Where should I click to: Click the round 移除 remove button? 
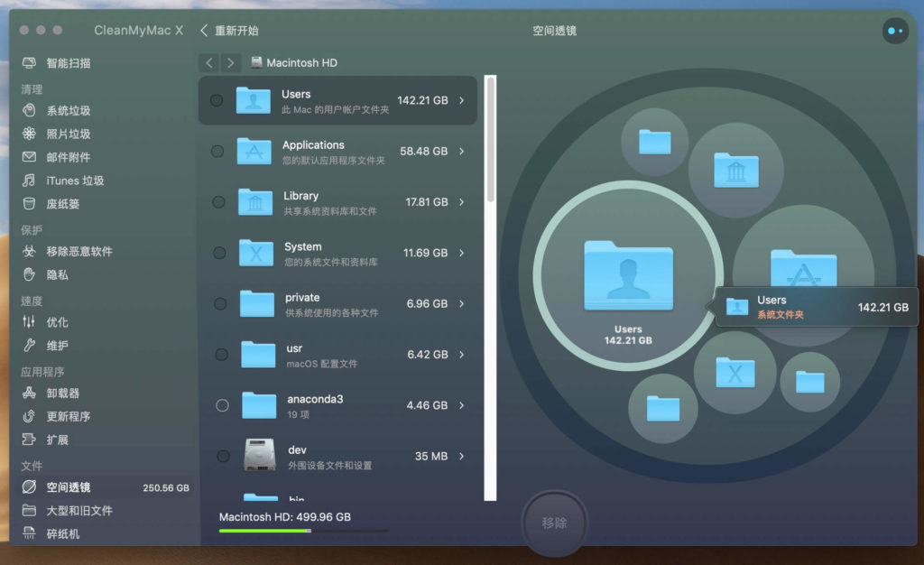click(x=554, y=523)
